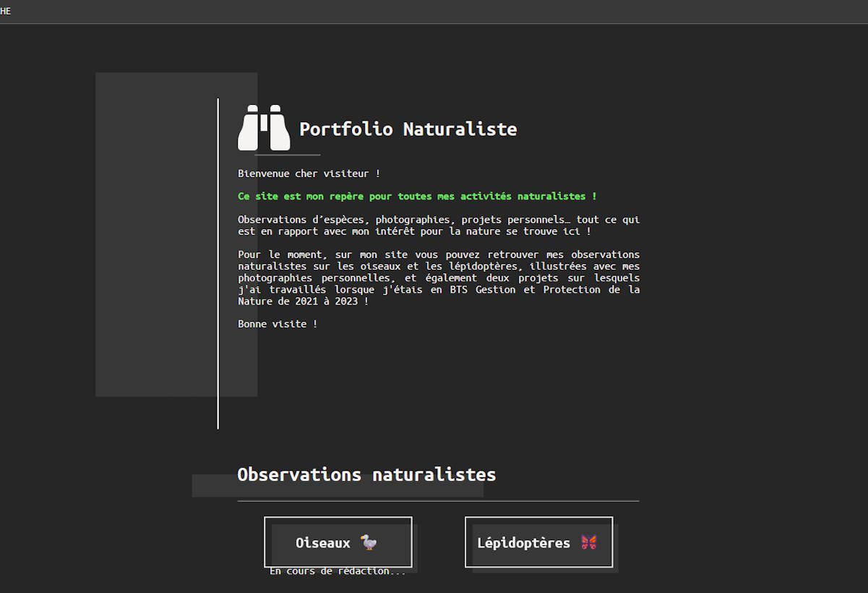Click the Bonne visite closing line
Image resolution: width=868 pixels, height=593 pixels.
tap(277, 323)
